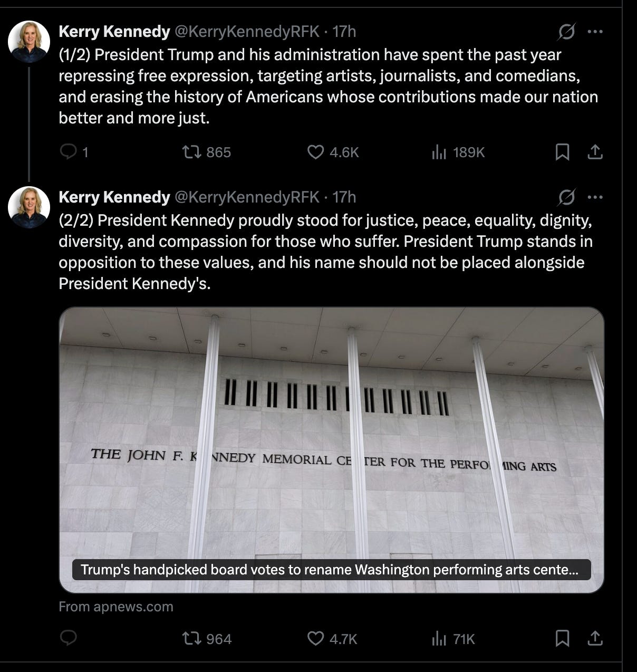Visit the apnews.com source link
637x672 pixels.
point(116,607)
